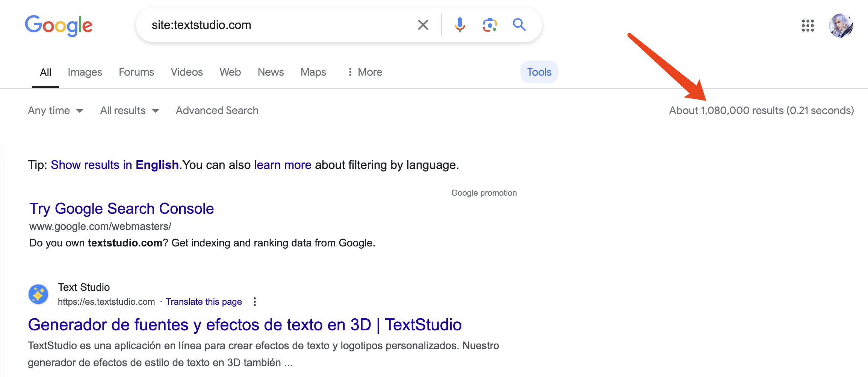Clear the search query with X icon
The width and height of the screenshot is (868, 377).
point(423,25)
